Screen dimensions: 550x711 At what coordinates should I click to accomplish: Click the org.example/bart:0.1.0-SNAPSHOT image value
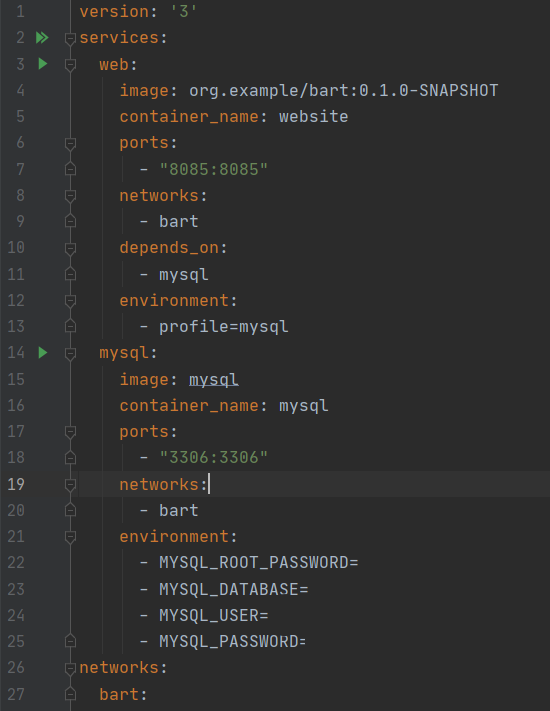[344, 91]
